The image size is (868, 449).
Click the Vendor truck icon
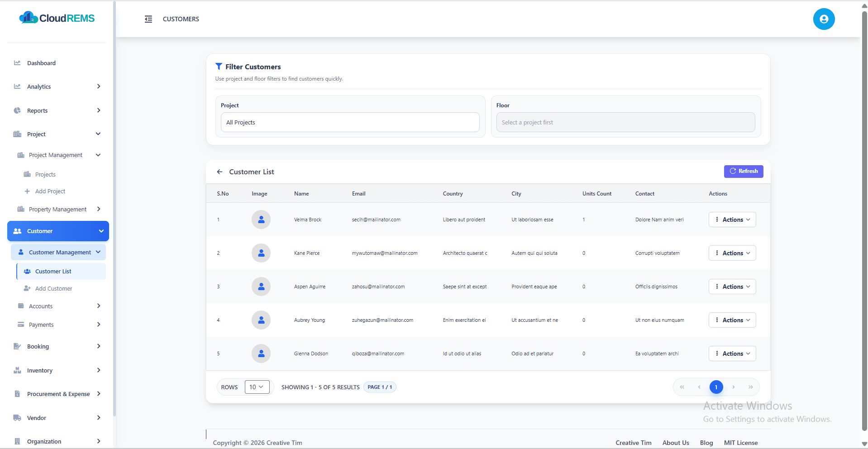point(17,418)
